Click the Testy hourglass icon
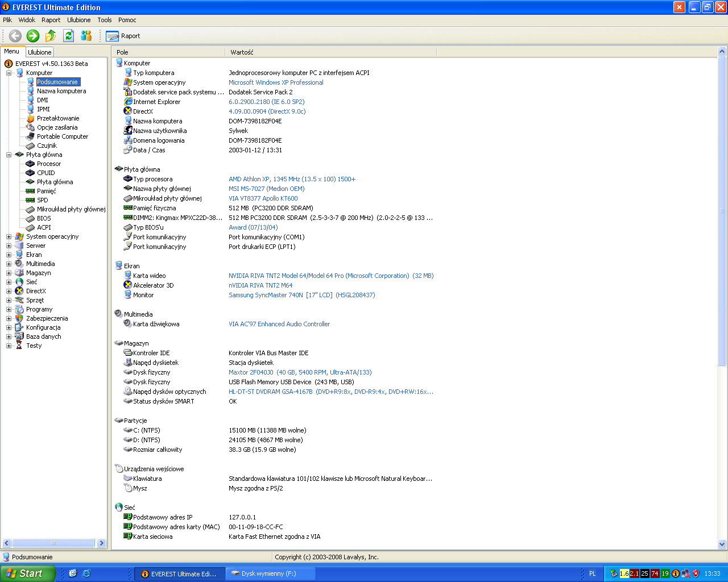The height and width of the screenshot is (582, 728). [x=19, y=346]
